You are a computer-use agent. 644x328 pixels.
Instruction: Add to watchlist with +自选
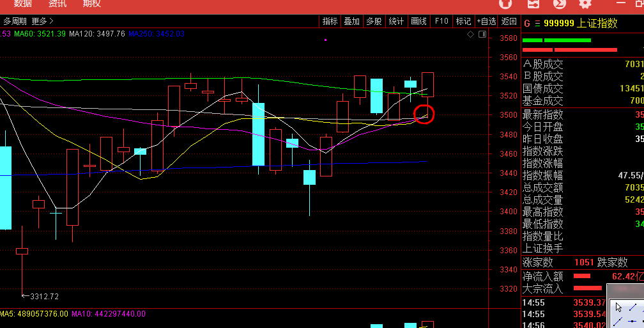[x=486, y=21]
